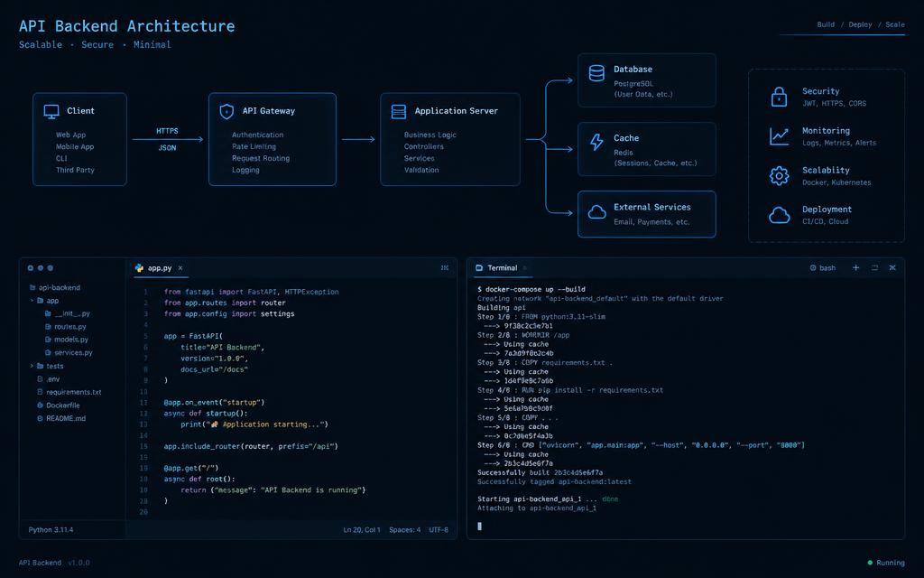924x578 pixels.
Task: Click Build in the top navigation
Action: pos(826,24)
